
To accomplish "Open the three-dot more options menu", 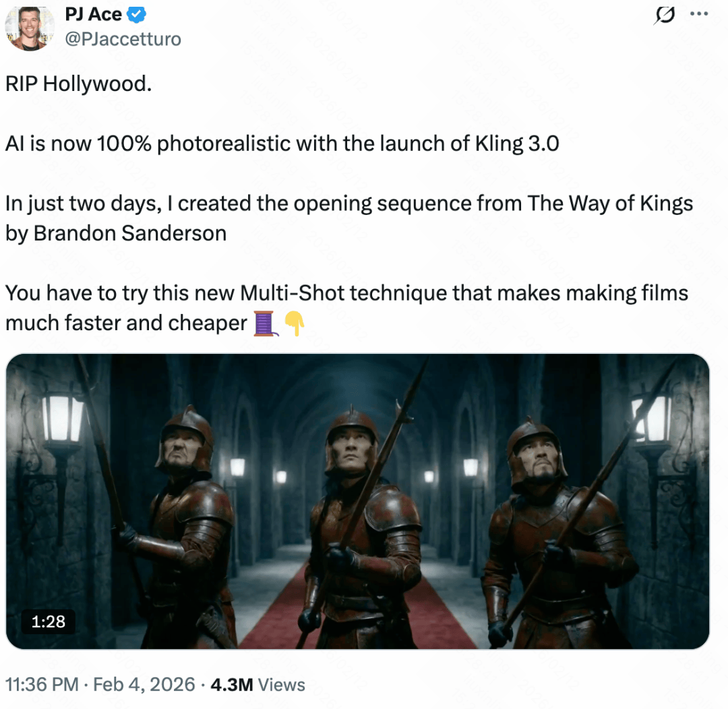I will click(698, 15).
